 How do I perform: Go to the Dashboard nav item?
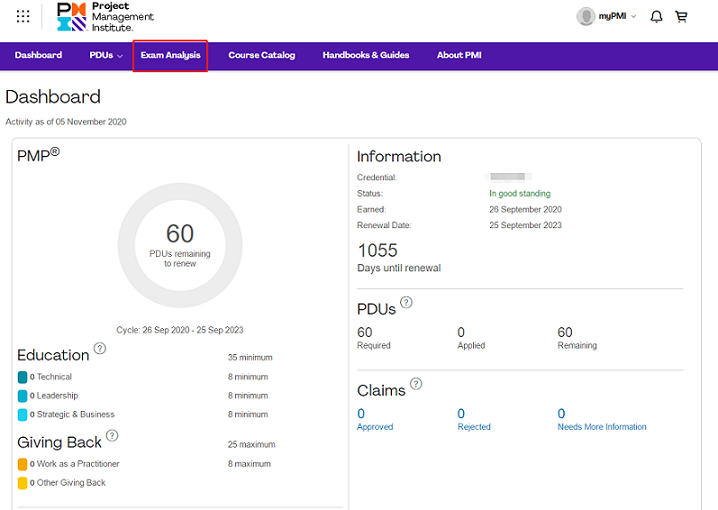coord(38,55)
